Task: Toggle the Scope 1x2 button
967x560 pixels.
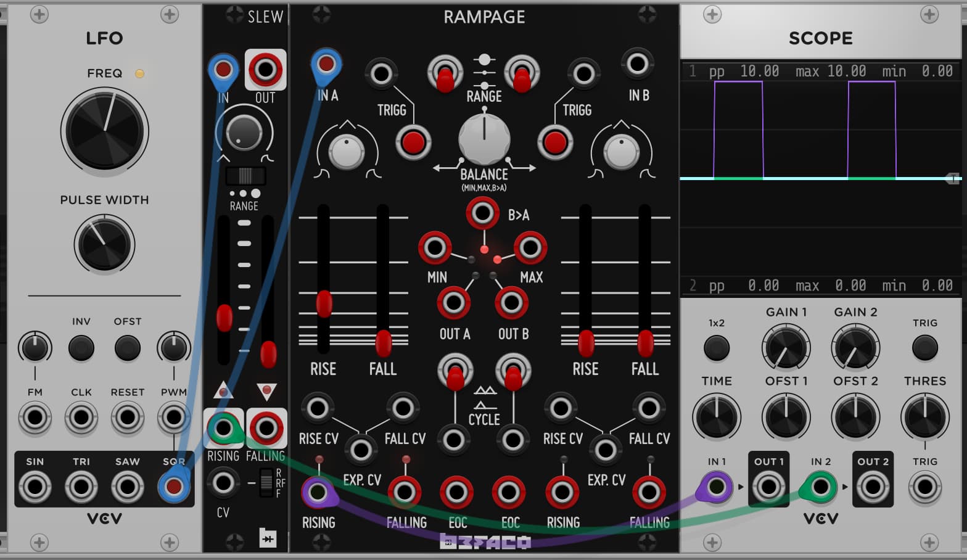Action: (x=717, y=348)
